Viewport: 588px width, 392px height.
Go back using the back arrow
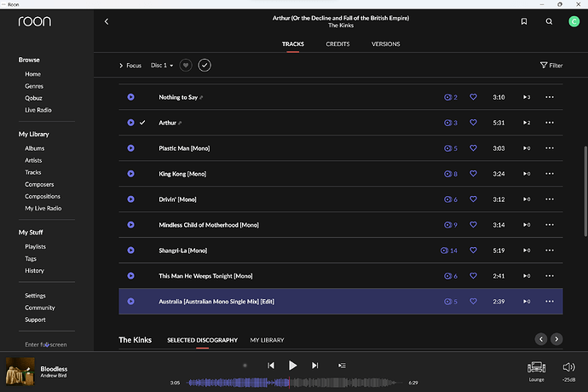[107, 22]
